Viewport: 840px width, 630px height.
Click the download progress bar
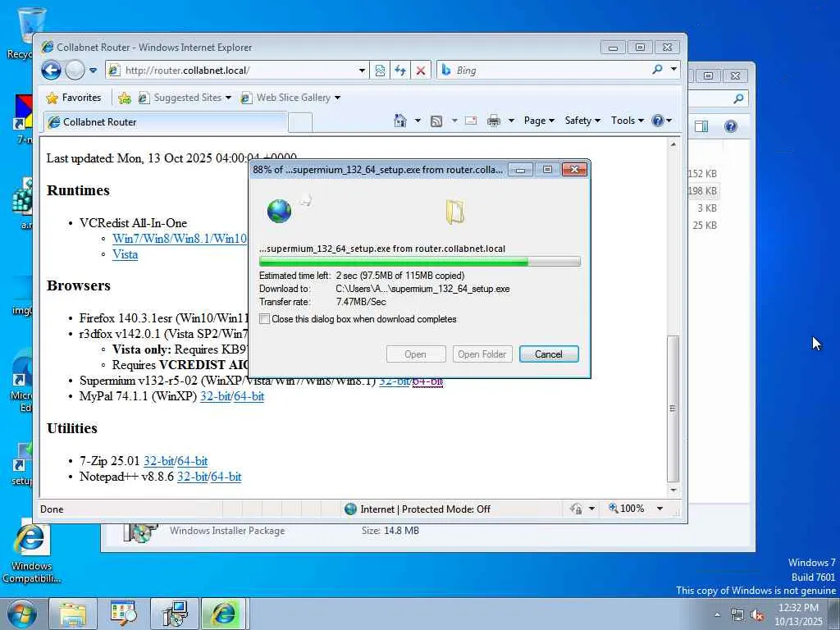419,262
